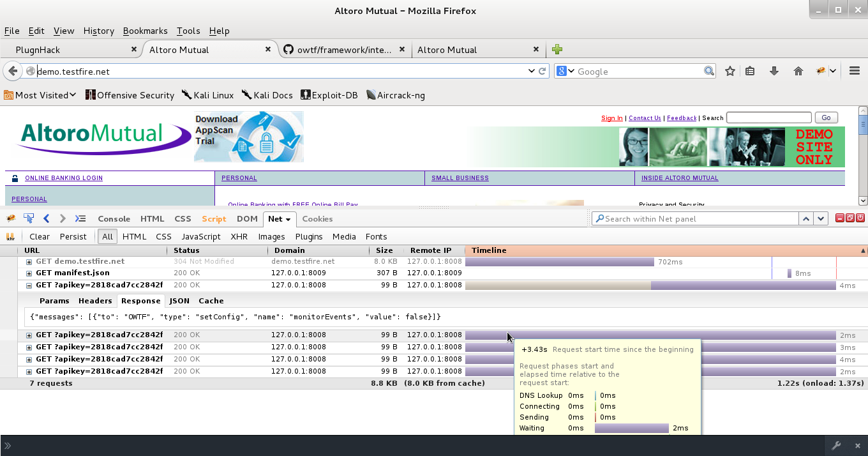The height and width of the screenshot is (456, 868).
Task: Click the Altoro Mutual site search field
Action: click(x=768, y=118)
